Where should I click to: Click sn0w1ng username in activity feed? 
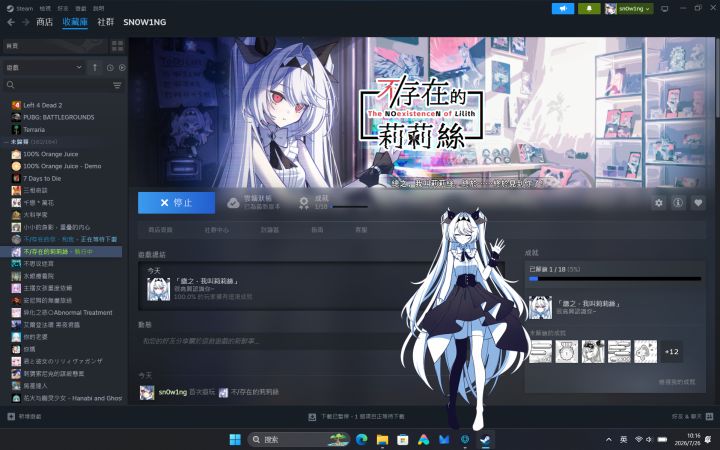click(173, 392)
